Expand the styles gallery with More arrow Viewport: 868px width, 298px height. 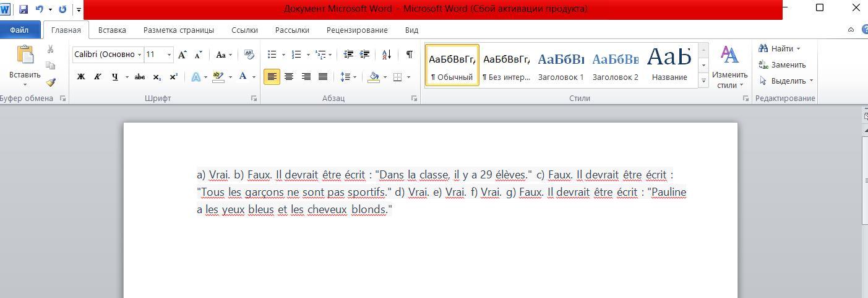pyautogui.click(x=703, y=81)
